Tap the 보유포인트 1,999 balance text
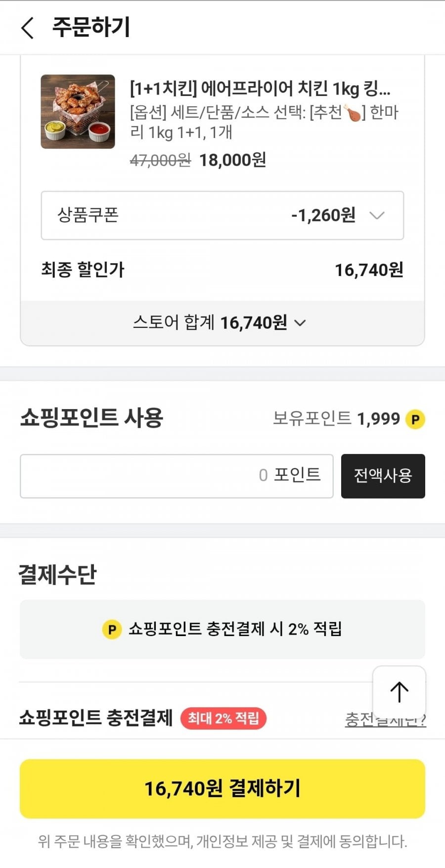The height and width of the screenshot is (868, 445). pos(336,419)
